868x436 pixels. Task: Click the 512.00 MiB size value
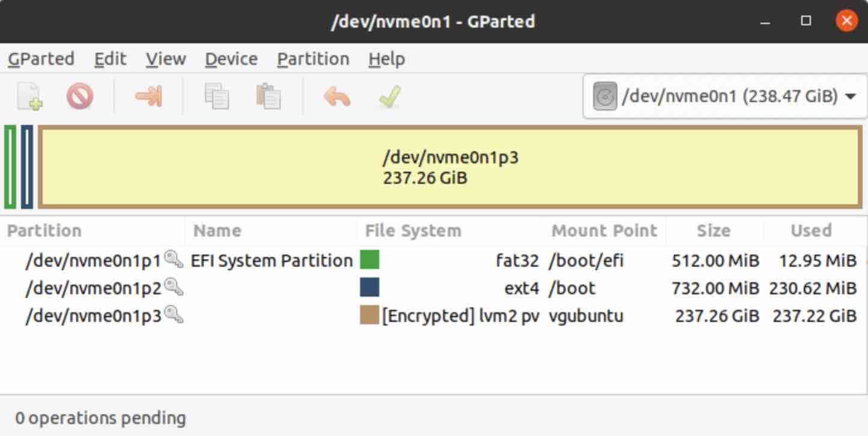coord(715,261)
